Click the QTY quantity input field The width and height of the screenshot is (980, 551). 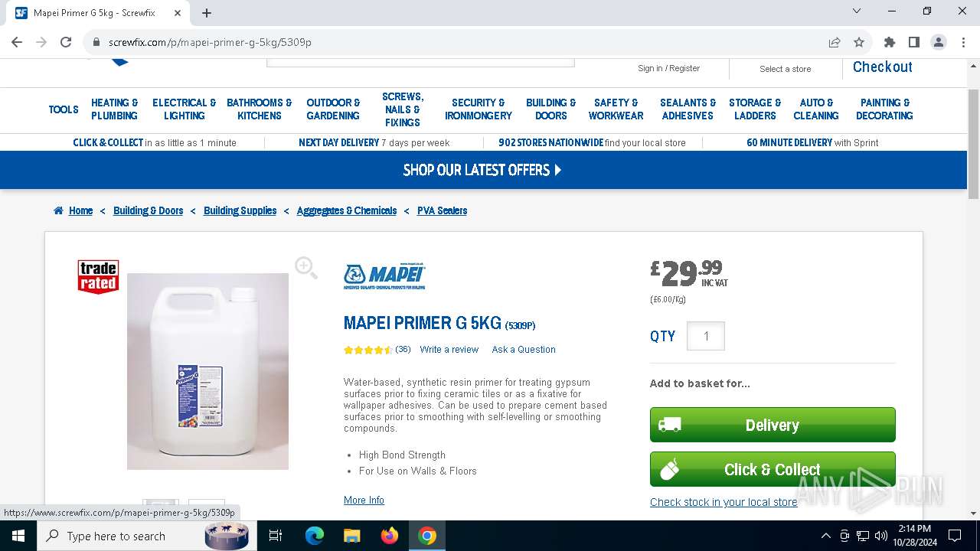point(706,336)
